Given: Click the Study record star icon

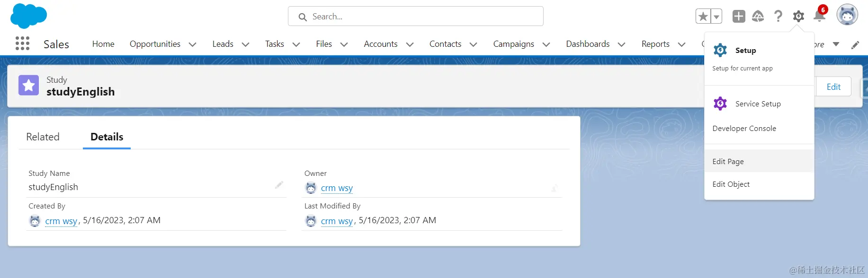Looking at the screenshot, I should pyautogui.click(x=28, y=86).
